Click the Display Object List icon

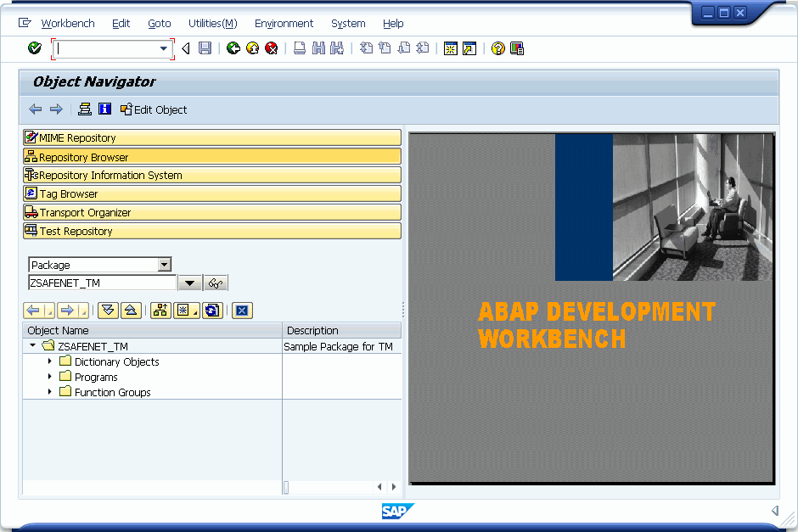point(85,109)
